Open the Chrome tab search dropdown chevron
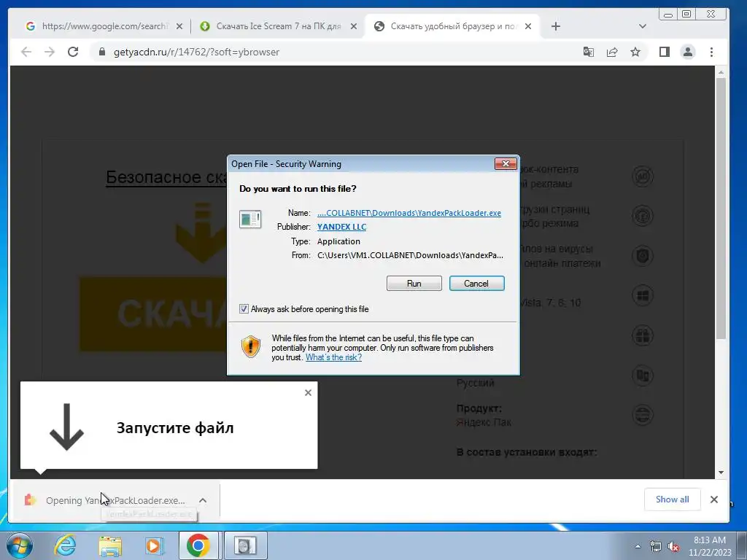 (642, 26)
